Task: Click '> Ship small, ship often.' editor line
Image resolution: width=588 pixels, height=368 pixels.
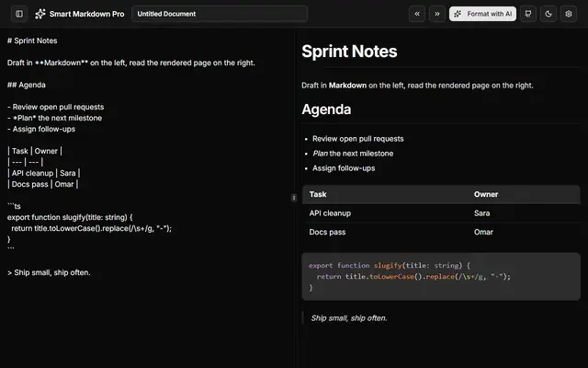Action: click(49, 272)
